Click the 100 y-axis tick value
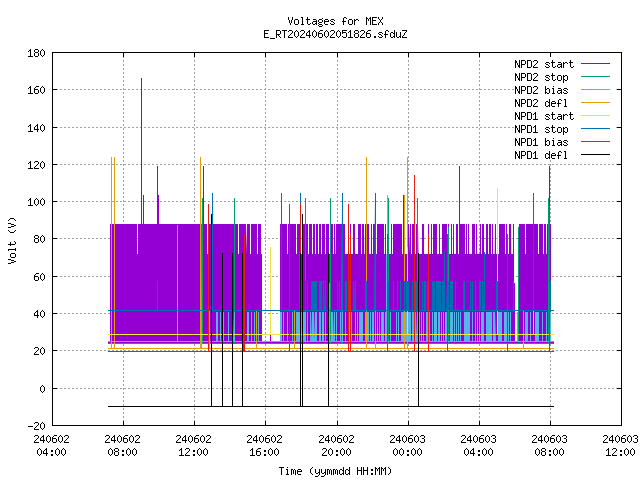 tap(36, 202)
